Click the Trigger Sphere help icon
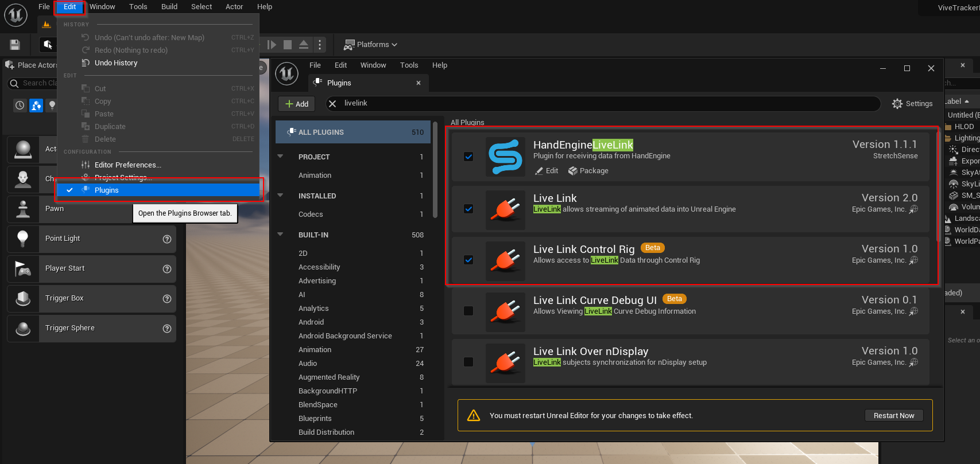 coord(167,329)
